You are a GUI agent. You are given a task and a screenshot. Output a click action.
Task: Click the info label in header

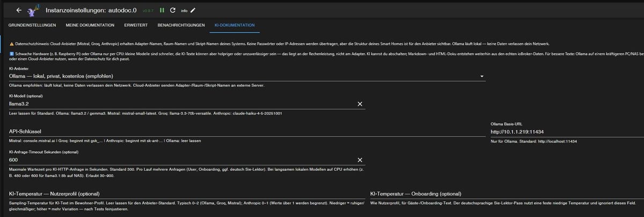[184, 10]
